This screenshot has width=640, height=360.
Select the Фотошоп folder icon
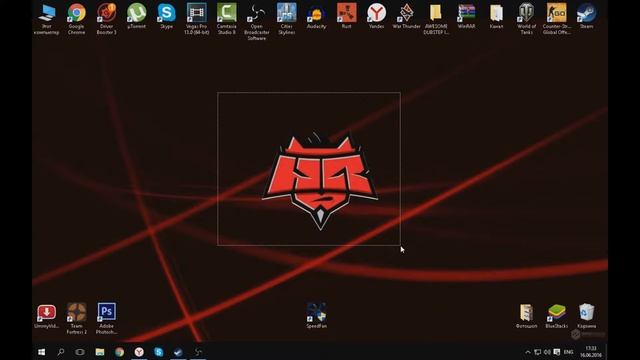[x=527, y=316]
